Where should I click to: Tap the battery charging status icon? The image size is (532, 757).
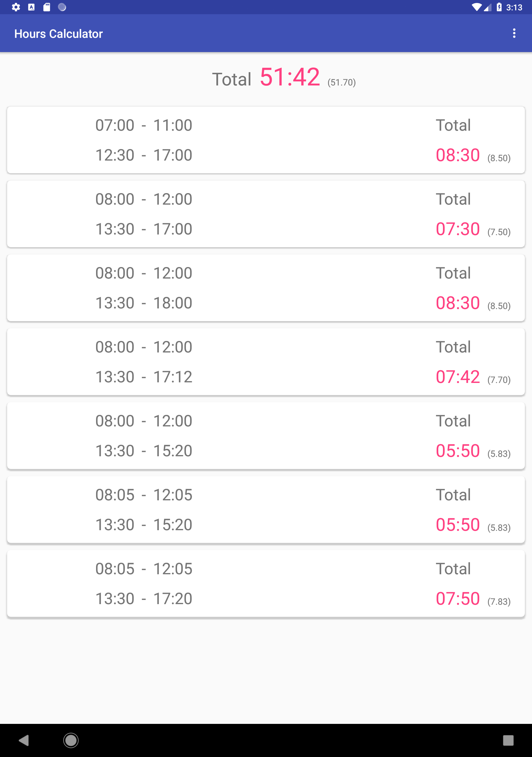pyautogui.click(x=499, y=7)
